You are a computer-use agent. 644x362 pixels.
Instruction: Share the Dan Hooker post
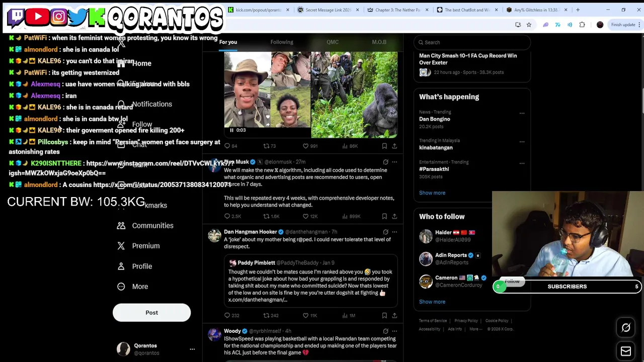tap(394, 315)
